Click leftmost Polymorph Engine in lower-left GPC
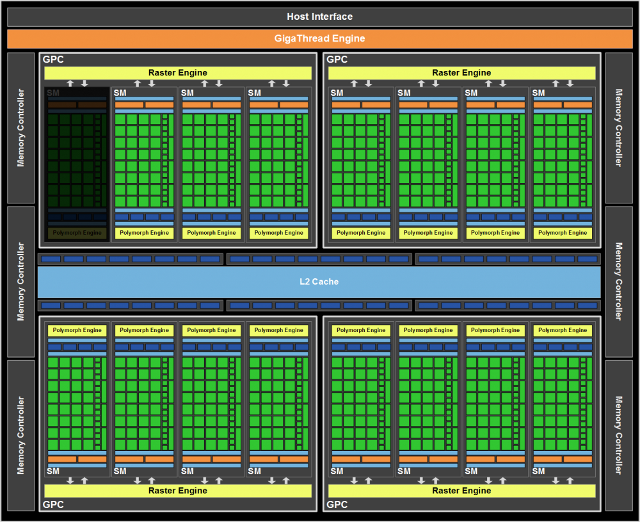This screenshot has width=640, height=522. [77, 330]
